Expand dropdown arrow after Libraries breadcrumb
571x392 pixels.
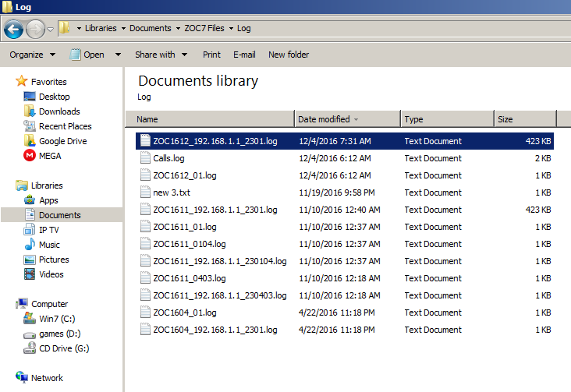pos(123,28)
